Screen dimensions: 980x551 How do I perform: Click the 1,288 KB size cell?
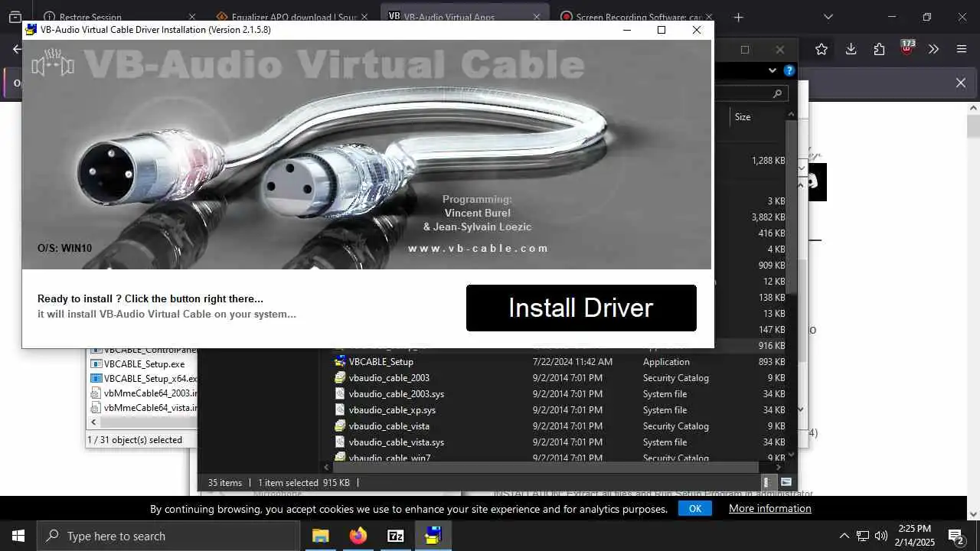point(768,161)
